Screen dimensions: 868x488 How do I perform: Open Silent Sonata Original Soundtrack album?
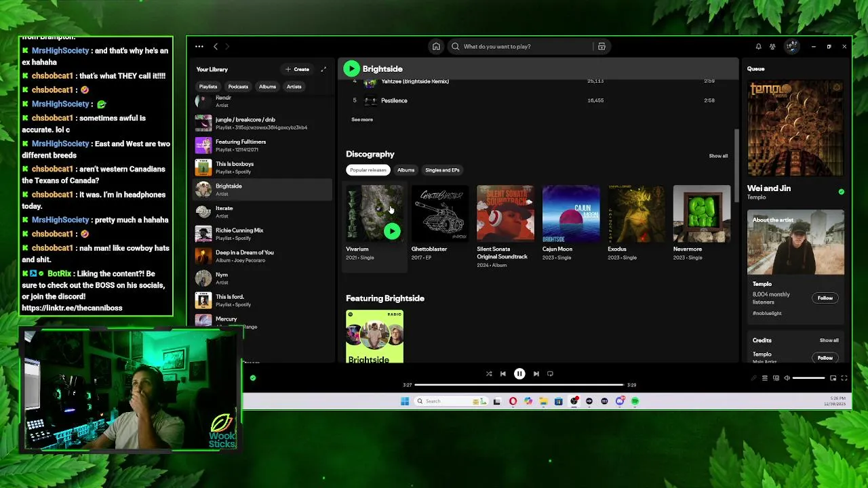pyautogui.click(x=505, y=213)
